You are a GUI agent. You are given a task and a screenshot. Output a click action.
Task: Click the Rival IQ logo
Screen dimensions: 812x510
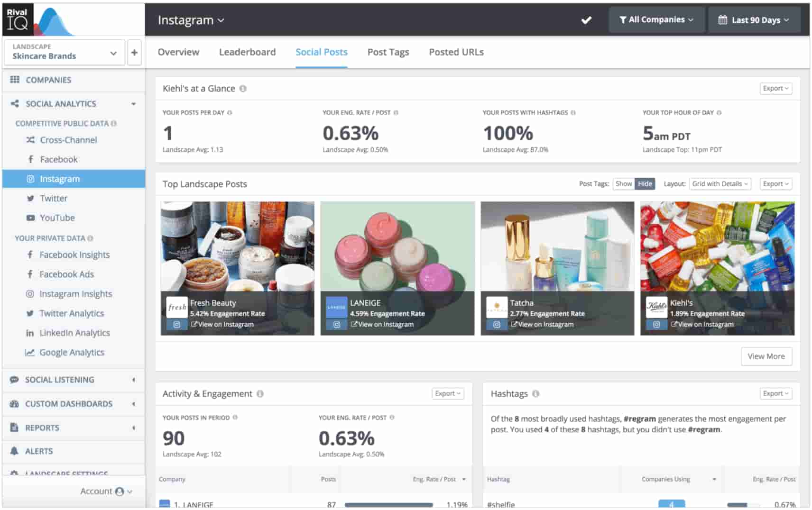tap(18, 19)
